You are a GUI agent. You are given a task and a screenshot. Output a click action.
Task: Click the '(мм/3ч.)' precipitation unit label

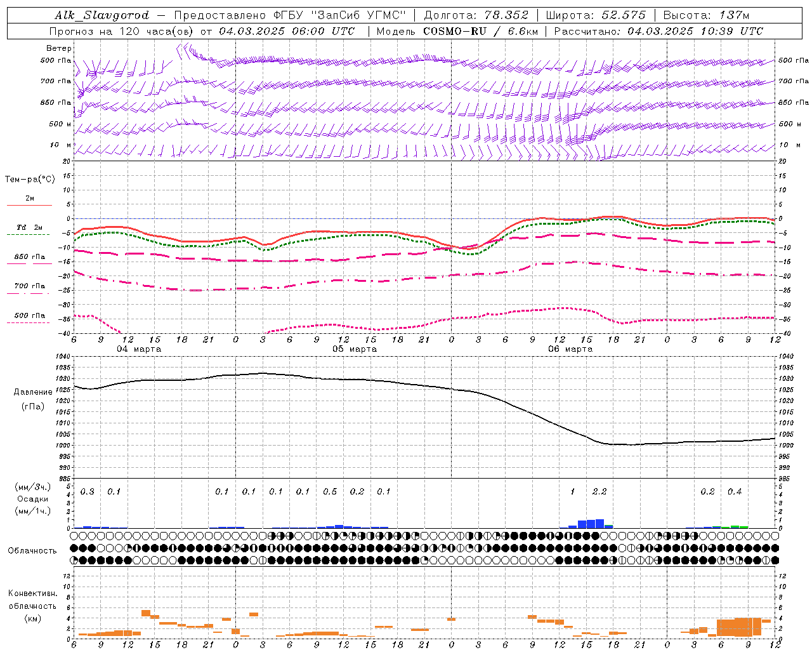[x=33, y=487]
